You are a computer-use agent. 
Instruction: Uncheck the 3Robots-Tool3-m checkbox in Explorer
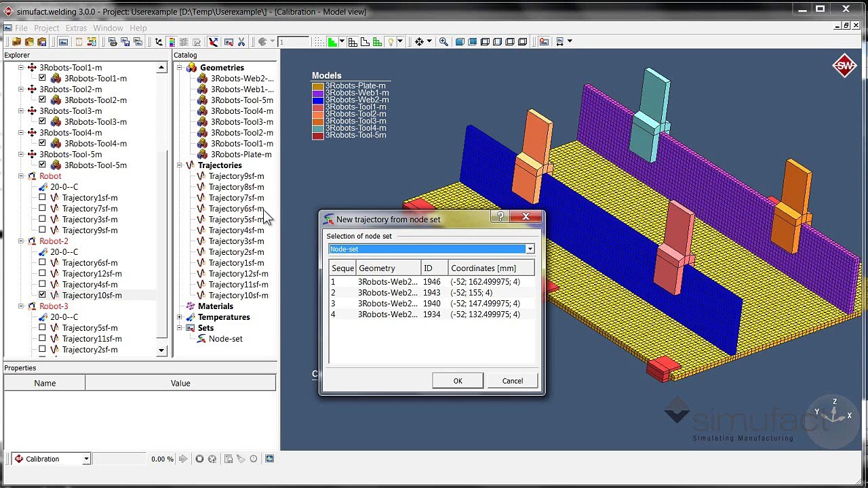pyautogui.click(x=42, y=122)
